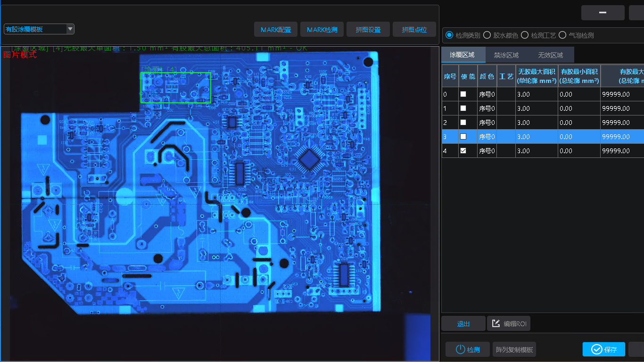Open the 无效区域 tab
Screen dimensions: 644x362
(550, 55)
